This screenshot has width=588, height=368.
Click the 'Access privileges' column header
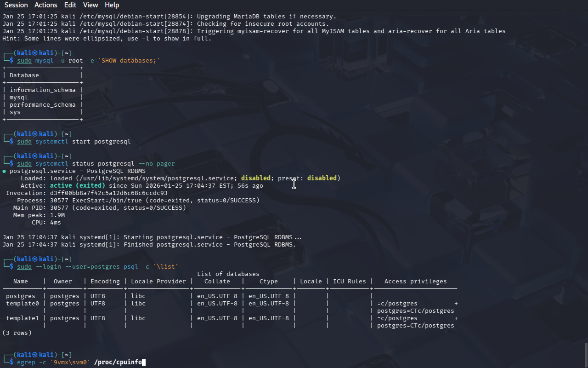415,282
